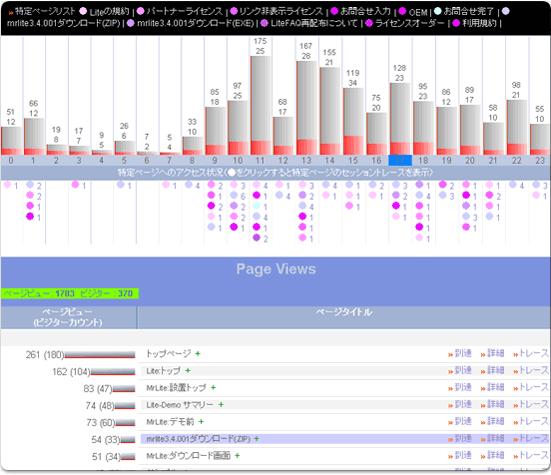This screenshot has height=475, width=551.
Task: Click the magenta dot before ライセンスオーダー
Action: tap(369, 23)
